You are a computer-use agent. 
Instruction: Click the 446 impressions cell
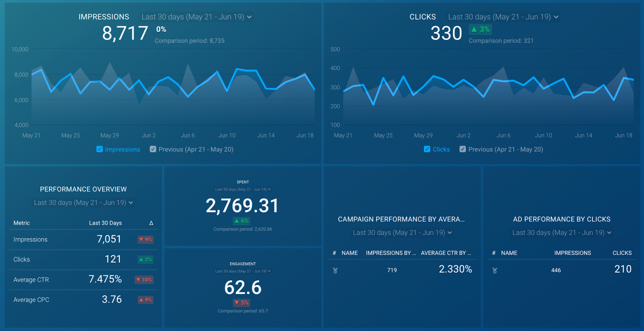click(x=556, y=270)
